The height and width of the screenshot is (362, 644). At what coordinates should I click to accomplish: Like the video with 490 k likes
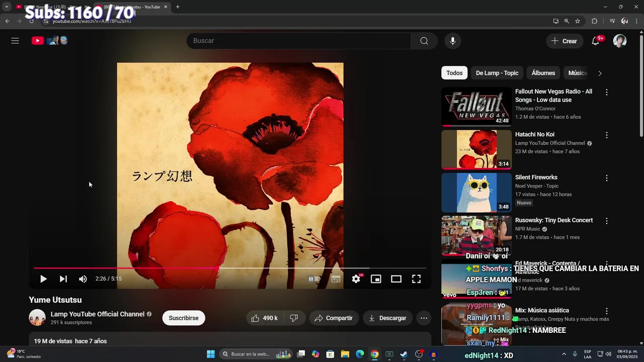[265, 318]
